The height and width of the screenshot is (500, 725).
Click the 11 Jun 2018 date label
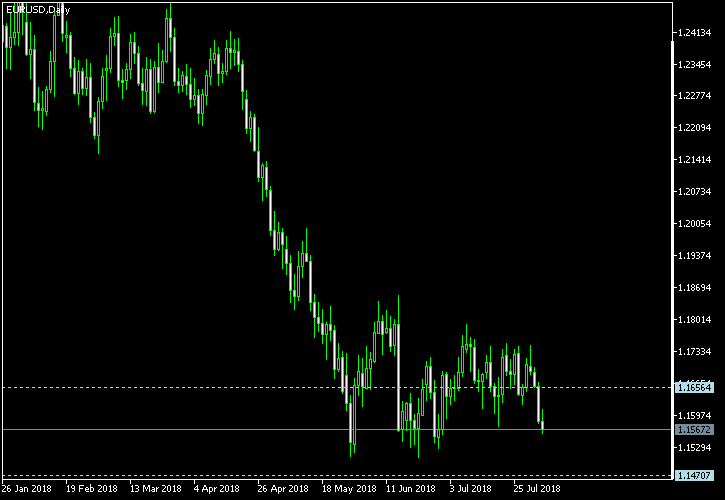[411, 488]
